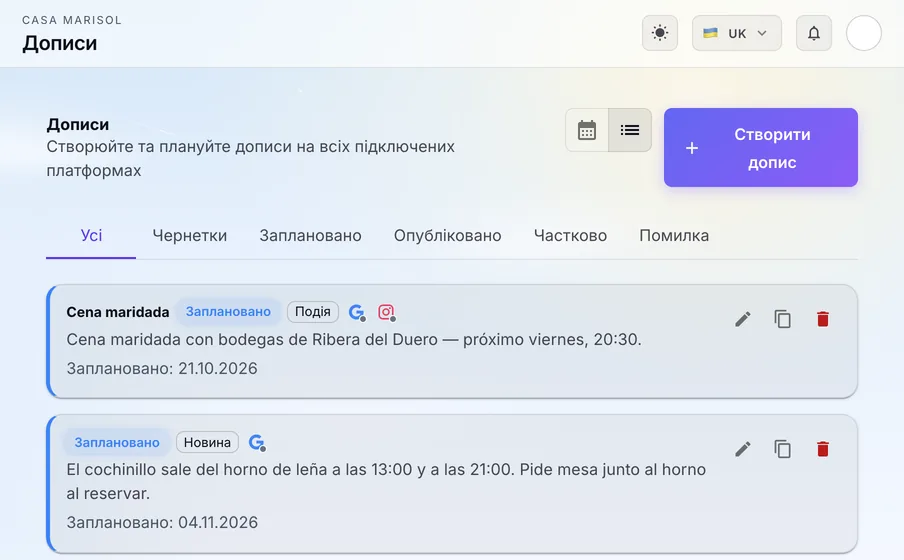The image size is (904, 560).
Task: Delete the El cochinillo post
Action: click(823, 449)
